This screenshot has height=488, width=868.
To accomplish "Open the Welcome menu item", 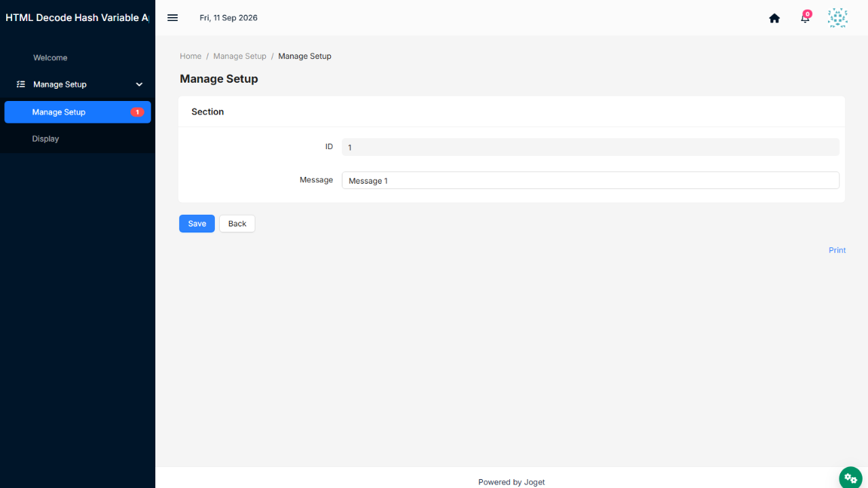I will pos(50,58).
